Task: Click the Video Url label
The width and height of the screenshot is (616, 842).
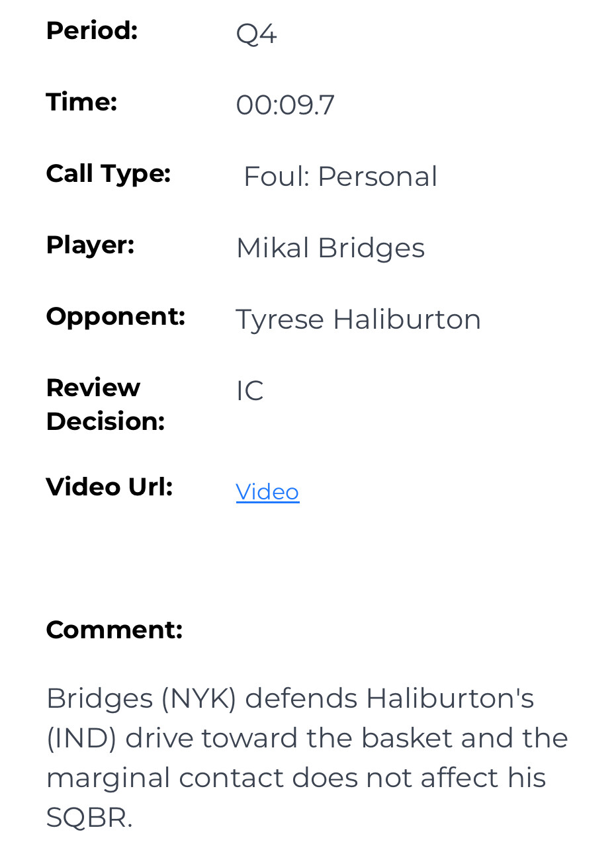Action: 109,487
